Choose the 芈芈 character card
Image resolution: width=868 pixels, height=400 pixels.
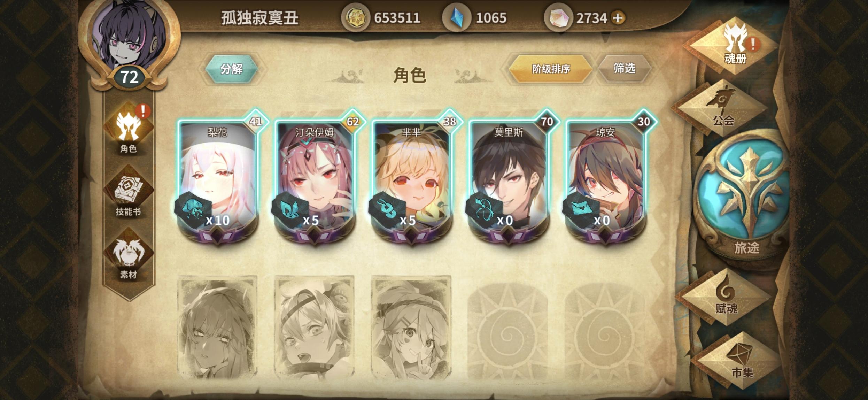tap(412, 178)
